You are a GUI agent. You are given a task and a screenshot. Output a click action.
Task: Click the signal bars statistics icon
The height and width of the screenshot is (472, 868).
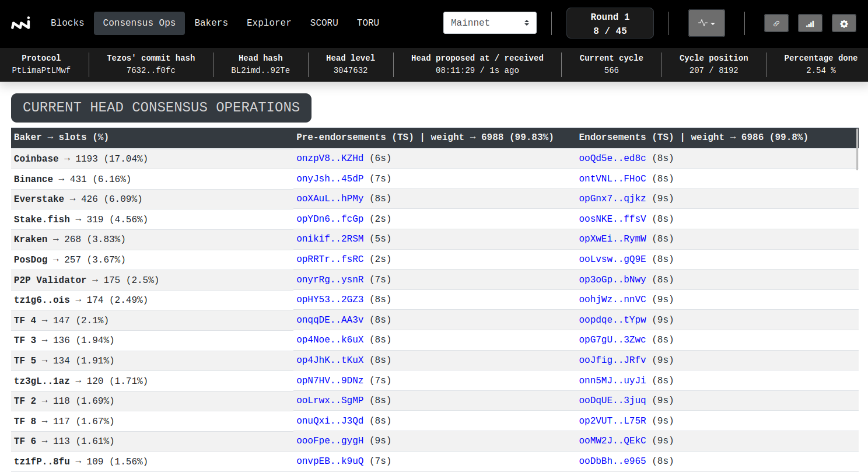pos(810,23)
